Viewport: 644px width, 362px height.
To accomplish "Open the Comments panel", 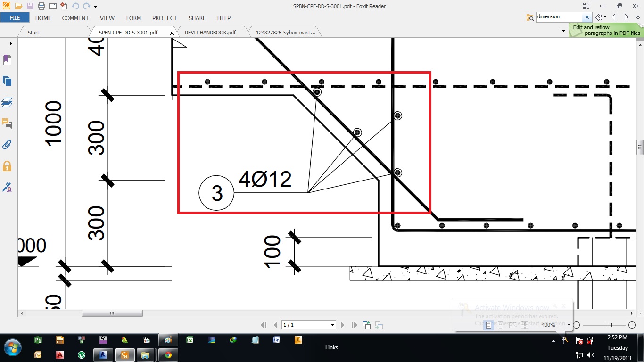I will point(7,123).
